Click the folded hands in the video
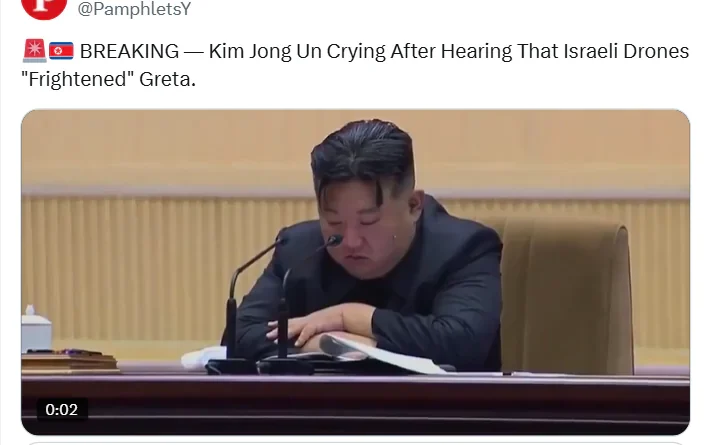Viewport: 706px width, 445px height. tap(322, 328)
